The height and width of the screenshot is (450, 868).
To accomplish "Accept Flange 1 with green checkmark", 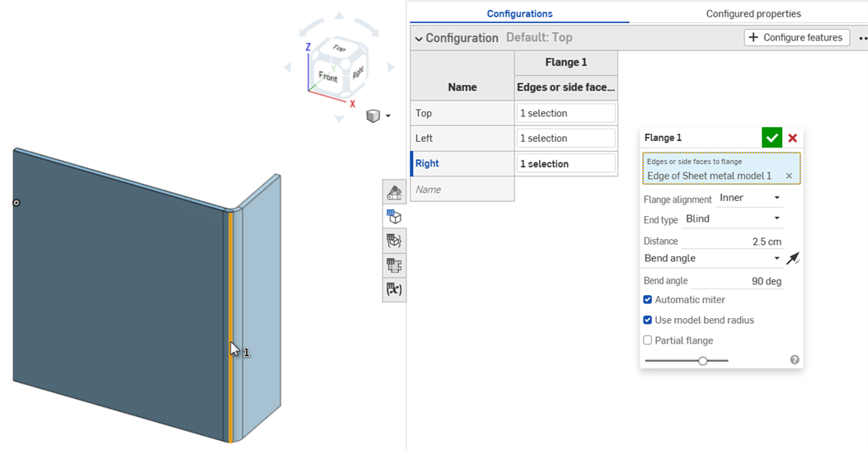I will coord(772,138).
